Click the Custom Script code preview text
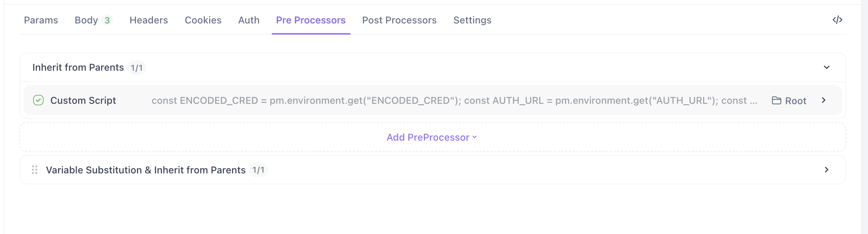 point(454,100)
